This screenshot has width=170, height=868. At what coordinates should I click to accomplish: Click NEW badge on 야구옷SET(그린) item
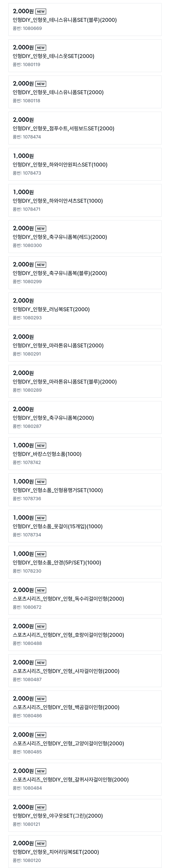(x=41, y=807)
